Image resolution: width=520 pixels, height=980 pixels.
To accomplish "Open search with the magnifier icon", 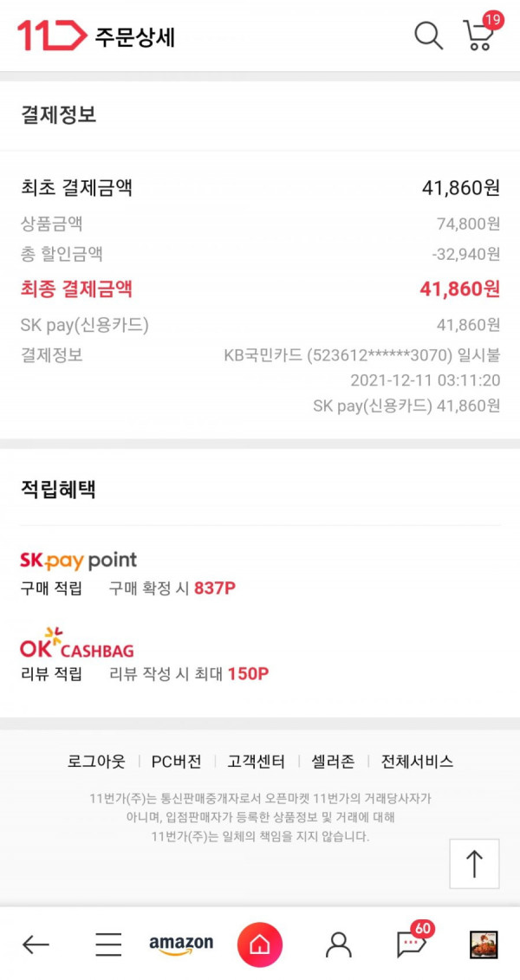I will tap(429, 35).
